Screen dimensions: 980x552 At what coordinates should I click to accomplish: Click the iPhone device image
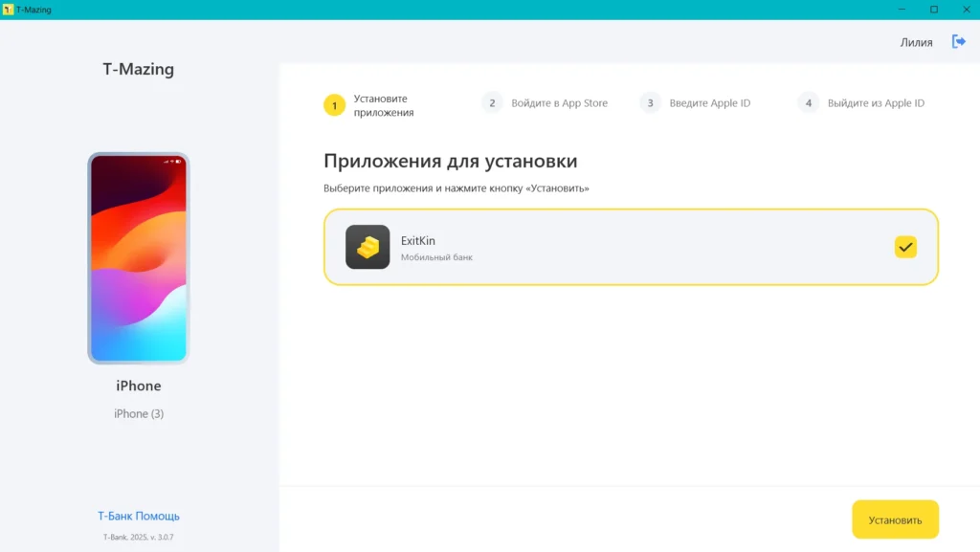[139, 258]
